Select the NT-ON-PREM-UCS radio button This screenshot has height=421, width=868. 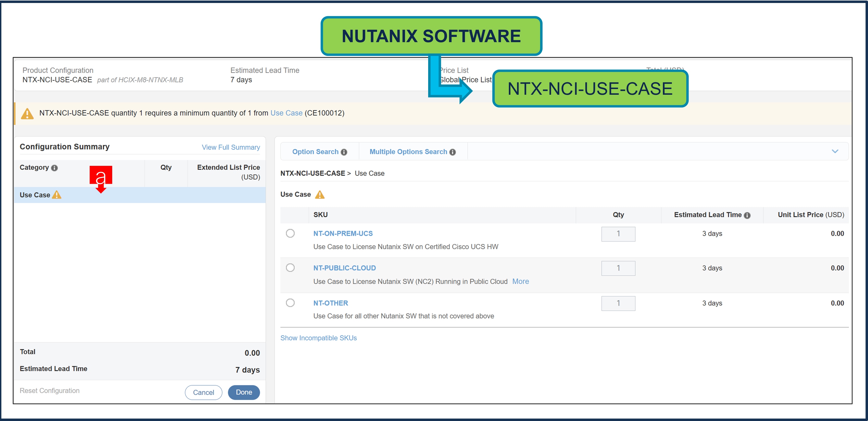coord(290,233)
